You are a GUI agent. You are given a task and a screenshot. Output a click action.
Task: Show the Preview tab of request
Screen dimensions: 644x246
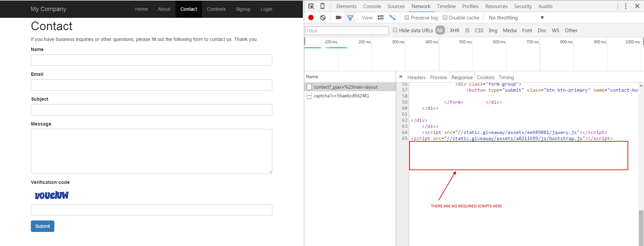click(x=438, y=78)
